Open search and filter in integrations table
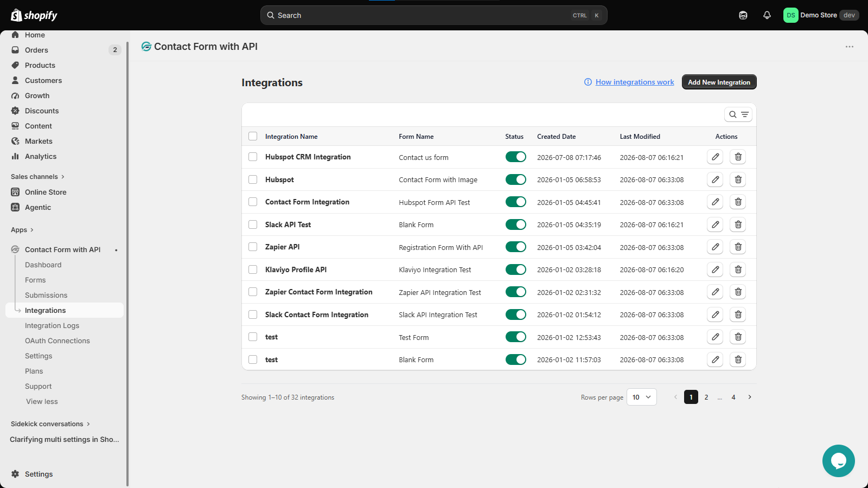Image resolution: width=868 pixels, height=488 pixels. 738,114
